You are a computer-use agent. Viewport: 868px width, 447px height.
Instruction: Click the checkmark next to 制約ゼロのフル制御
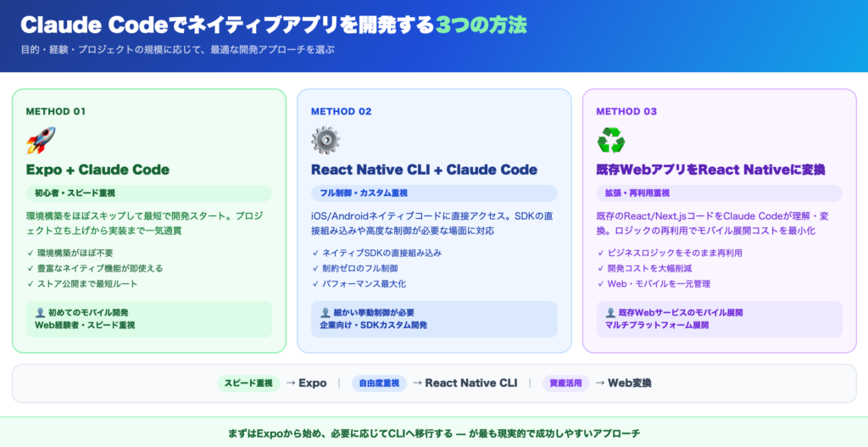pyautogui.click(x=315, y=268)
